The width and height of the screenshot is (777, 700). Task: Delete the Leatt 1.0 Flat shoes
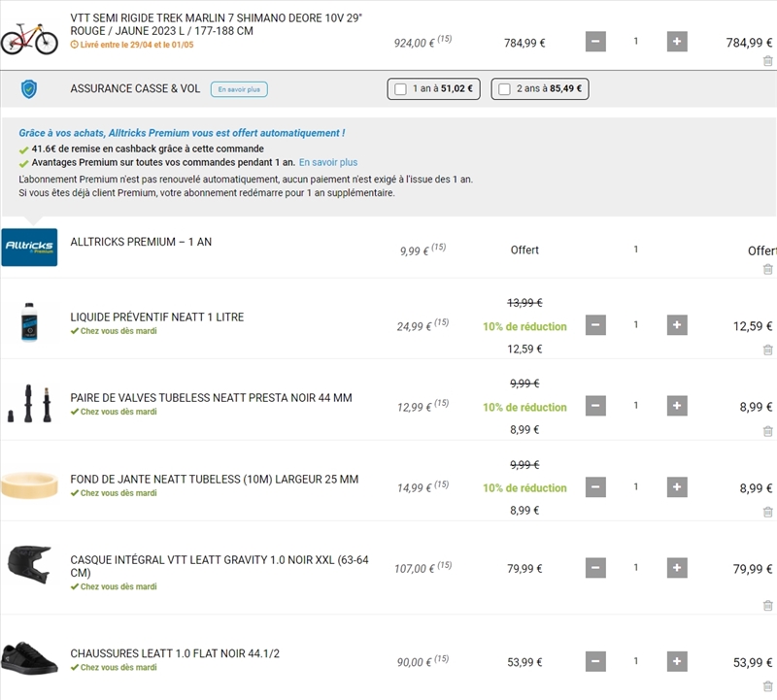pyautogui.click(x=767, y=686)
